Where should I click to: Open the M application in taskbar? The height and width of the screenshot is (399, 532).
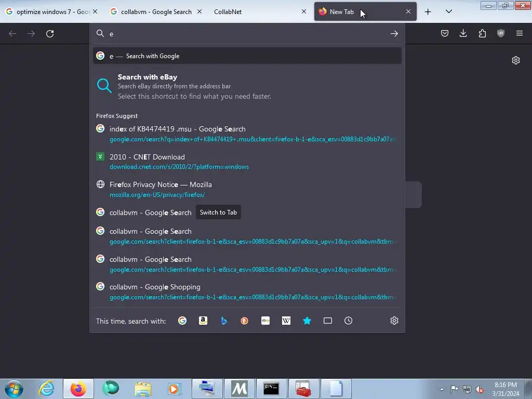[x=239, y=389]
